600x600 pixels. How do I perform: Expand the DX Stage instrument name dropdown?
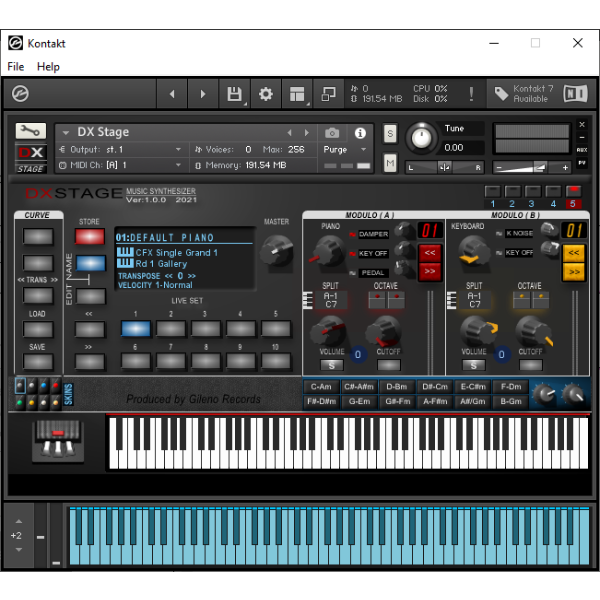point(66,133)
